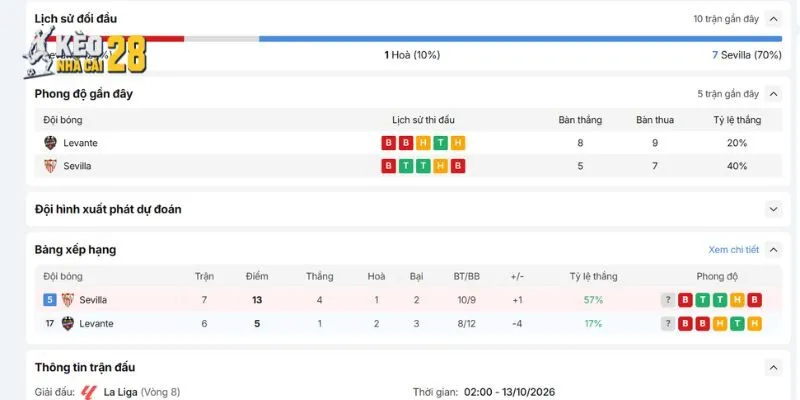800x400 pixels.
Task: Click the Levante crest in recent form table
Action: 50,143
